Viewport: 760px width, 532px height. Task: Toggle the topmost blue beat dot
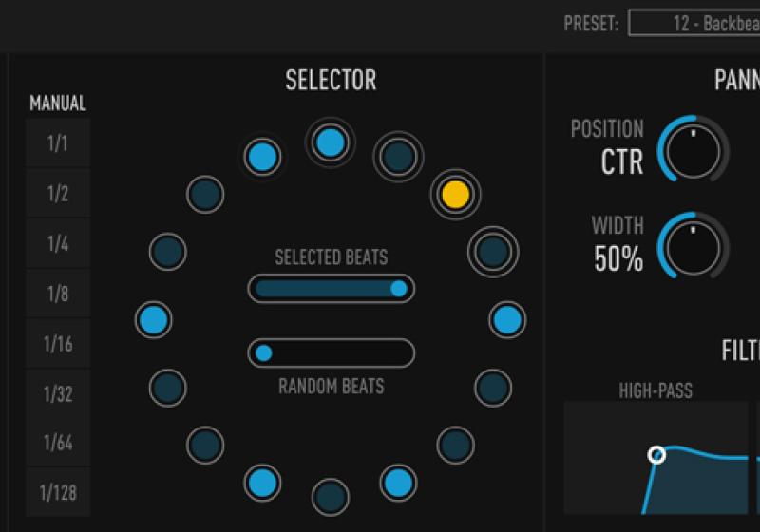coord(330,143)
